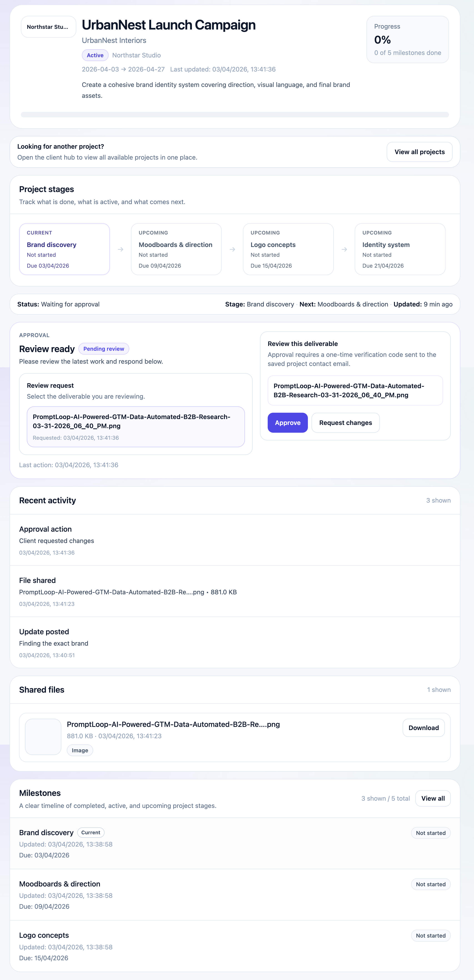Select the Identity system stage card
Image resolution: width=474 pixels, height=980 pixels.
[400, 249]
